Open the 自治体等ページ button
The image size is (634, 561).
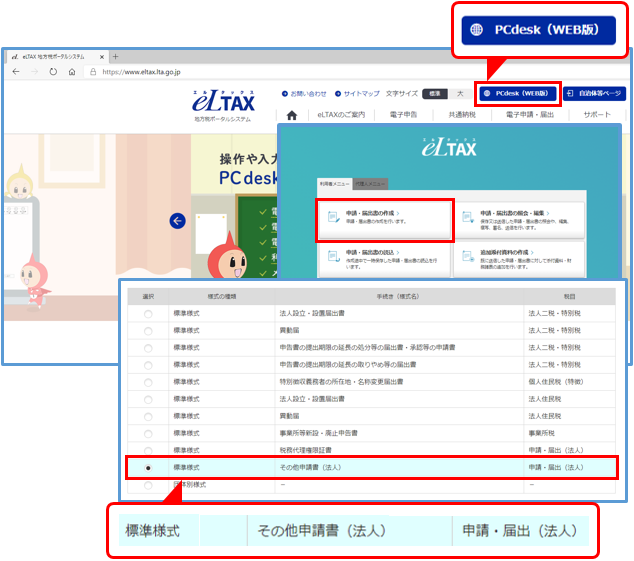(x=594, y=93)
